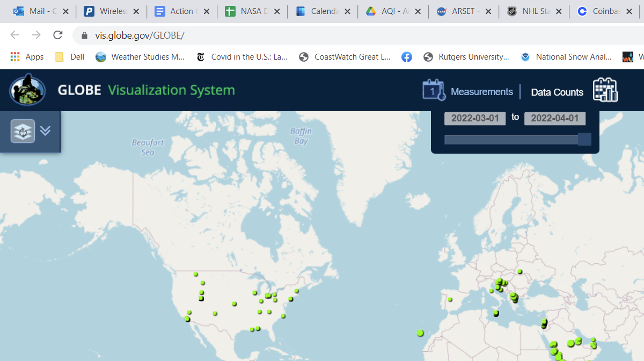
Task: Click the Measurements calendar thermometer icon
Action: click(434, 90)
